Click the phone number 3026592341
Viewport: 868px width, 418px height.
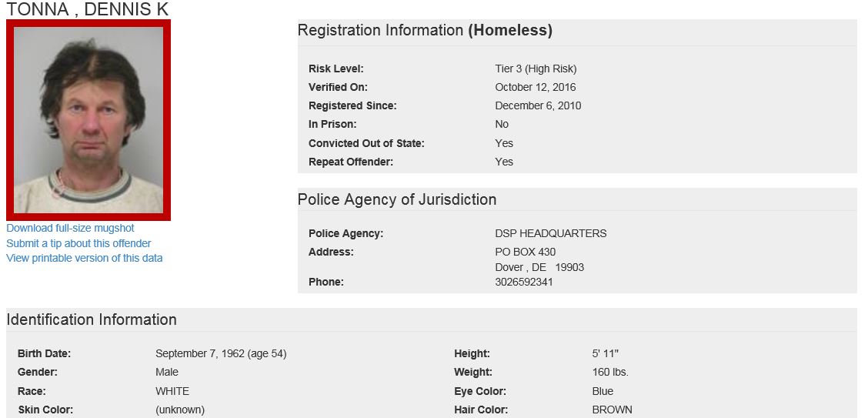(523, 282)
